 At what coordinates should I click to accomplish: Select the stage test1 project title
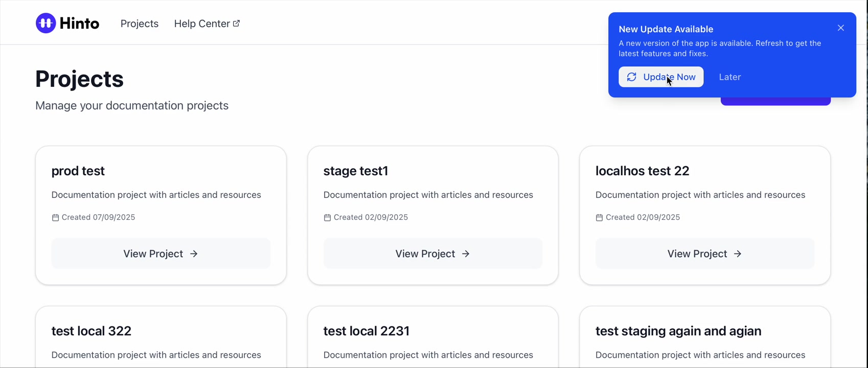tap(356, 171)
